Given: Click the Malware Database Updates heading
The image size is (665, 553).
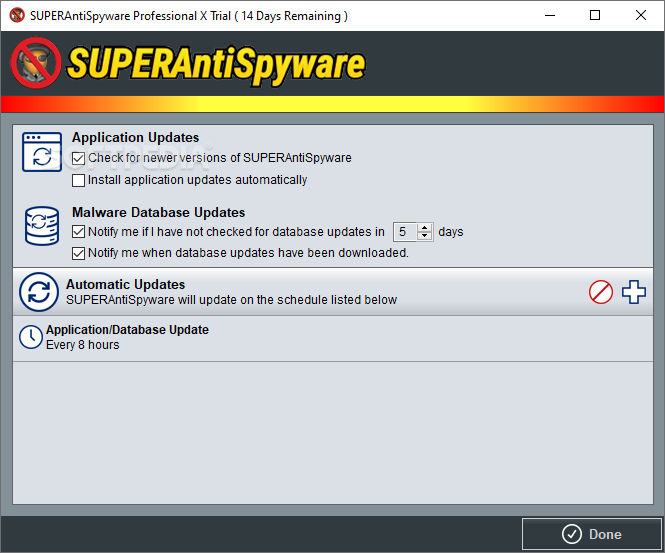Looking at the screenshot, I should (159, 212).
